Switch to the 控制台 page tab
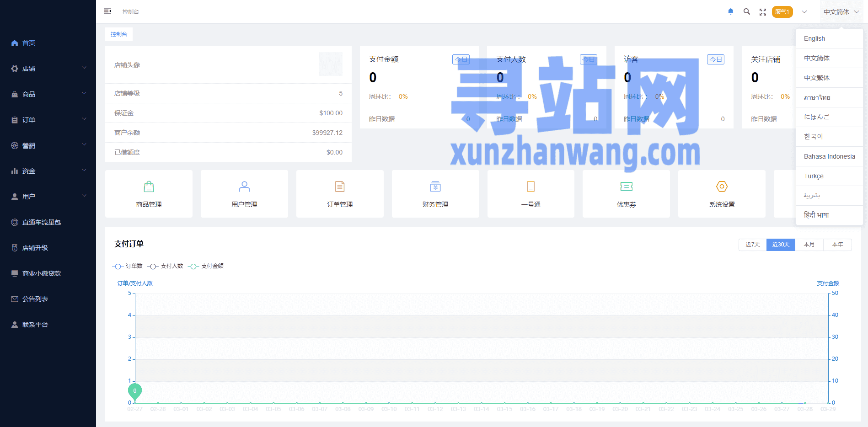 tap(119, 34)
